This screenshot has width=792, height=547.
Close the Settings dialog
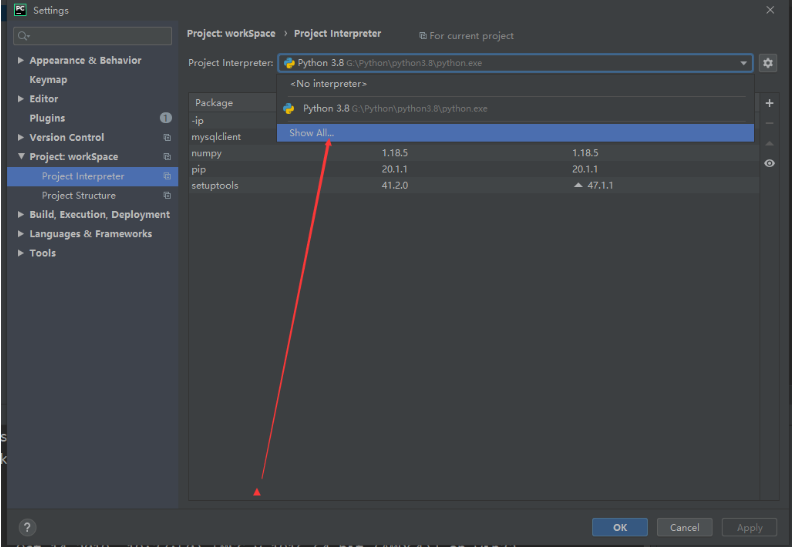pos(770,10)
